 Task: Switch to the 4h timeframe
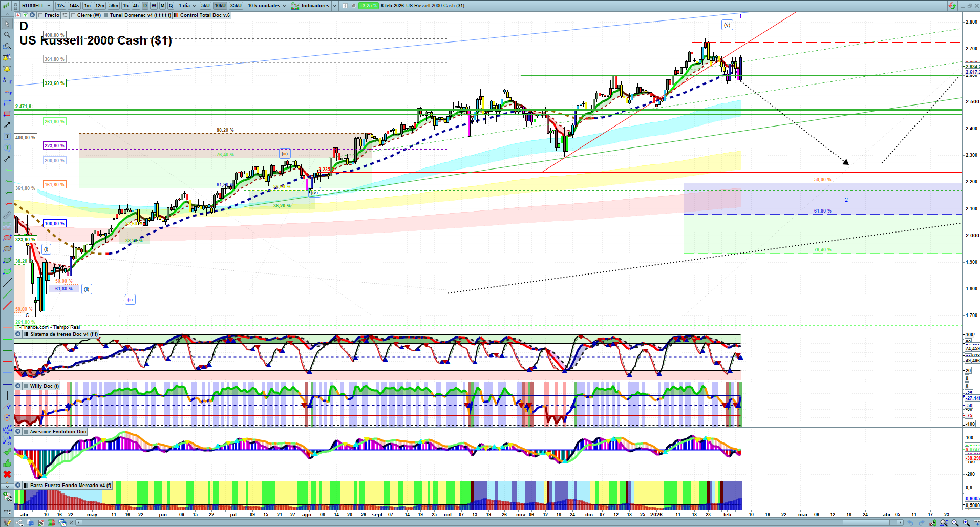[x=136, y=6]
